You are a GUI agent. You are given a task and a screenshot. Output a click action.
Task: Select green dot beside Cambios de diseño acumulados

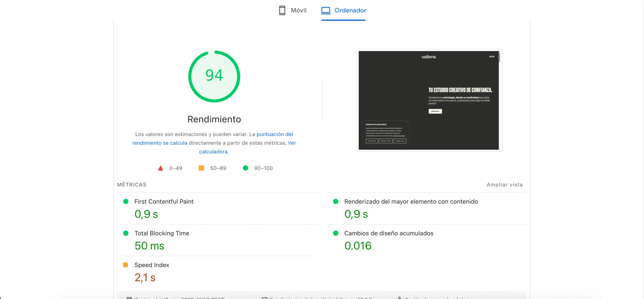click(x=336, y=233)
